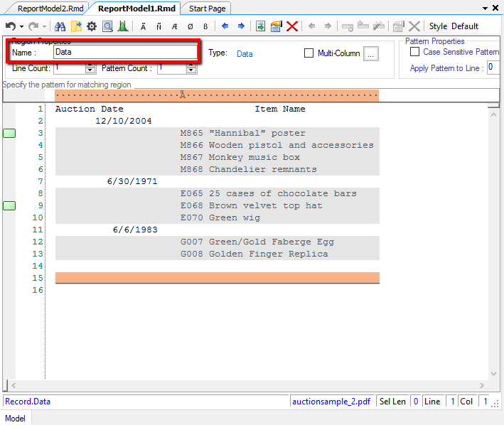Open the tab list dropdown arrow
Viewport: 504px width, 425px height.
486,9
